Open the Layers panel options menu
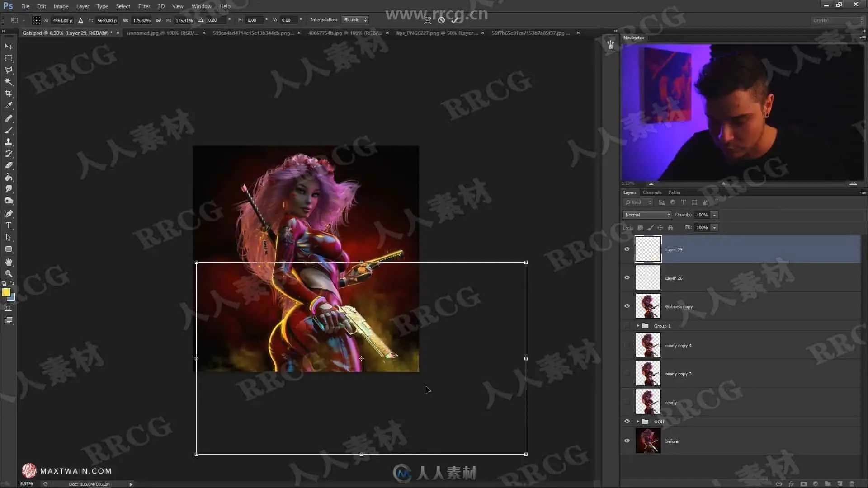Image resolution: width=868 pixels, height=488 pixels. click(862, 192)
